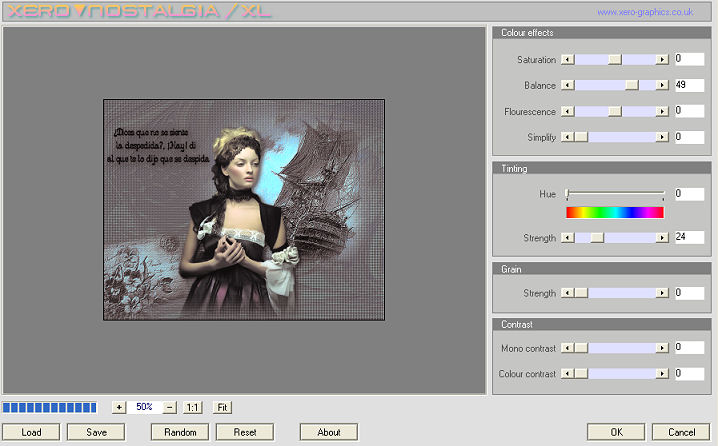Click the Balance slider left arrow
This screenshot has width=718, height=446.
coord(568,85)
